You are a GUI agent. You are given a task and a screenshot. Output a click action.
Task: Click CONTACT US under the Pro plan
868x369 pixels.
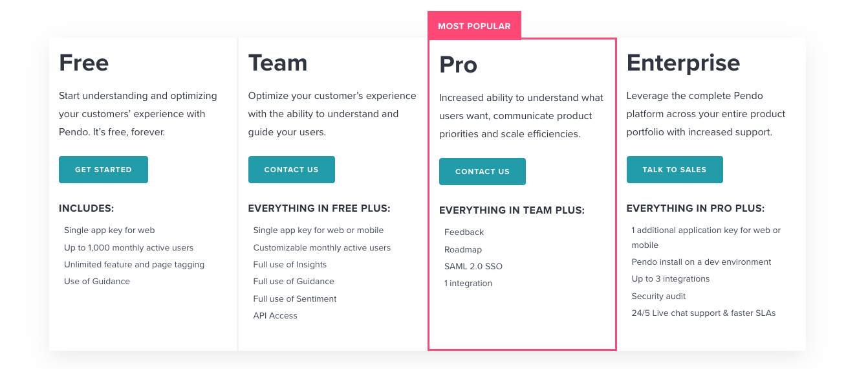tap(483, 172)
